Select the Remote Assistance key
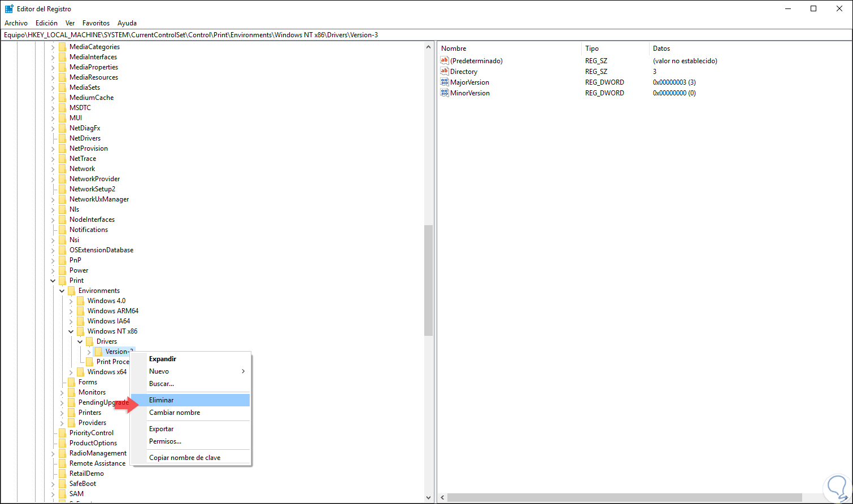The width and height of the screenshot is (853, 504). click(x=98, y=463)
